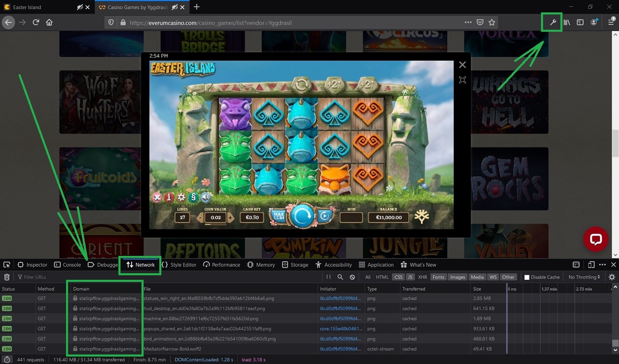The height and width of the screenshot is (364, 619).
Task: Mute the Easter Island game sound
Action: click(x=206, y=197)
